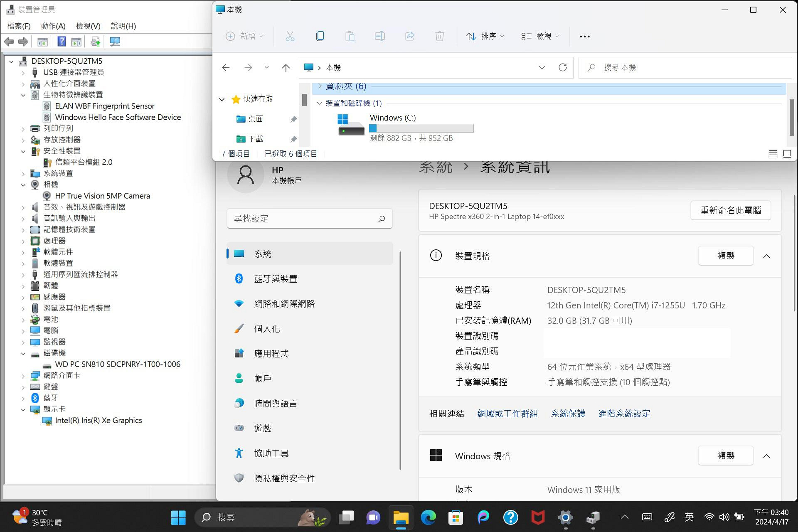This screenshot has width=798, height=532.
Task: Open 進階系統設定 link
Action: point(624,414)
